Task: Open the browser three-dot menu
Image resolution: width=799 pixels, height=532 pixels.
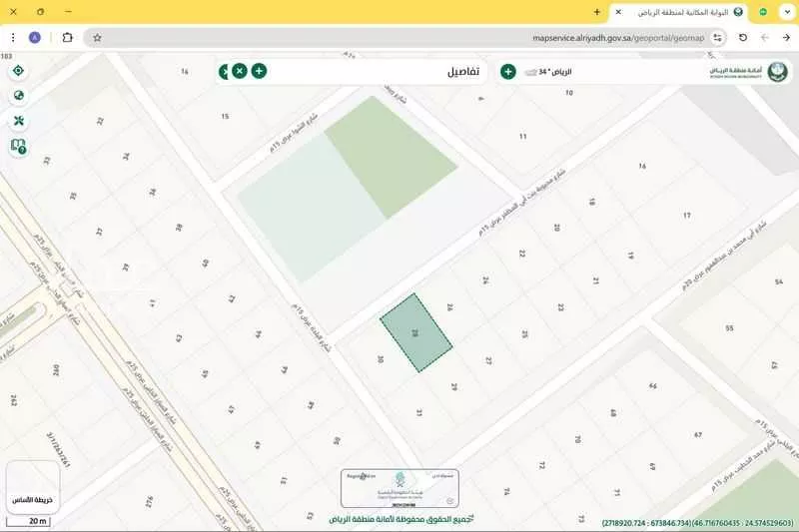Action: pyautogui.click(x=12, y=38)
